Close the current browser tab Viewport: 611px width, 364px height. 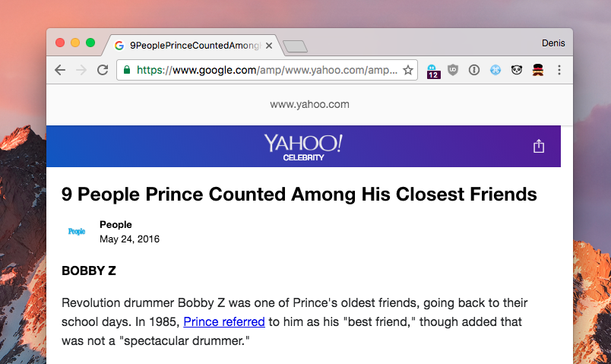[x=269, y=46]
